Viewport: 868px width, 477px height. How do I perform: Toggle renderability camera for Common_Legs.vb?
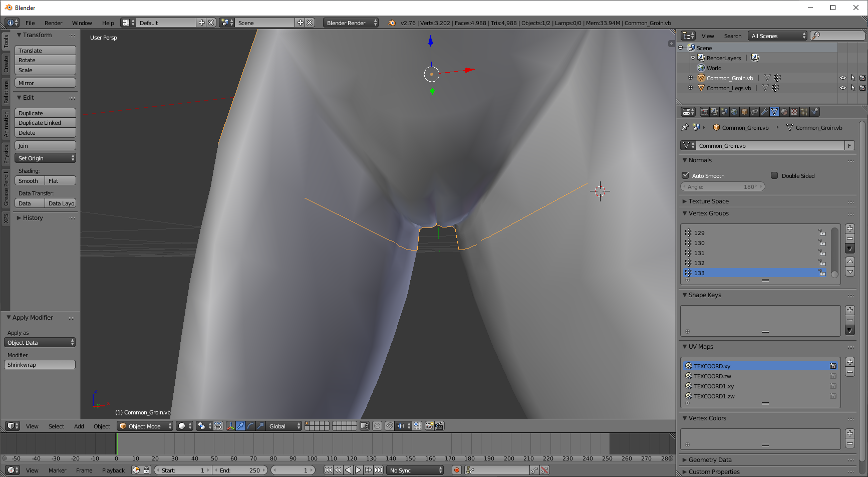click(862, 88)
